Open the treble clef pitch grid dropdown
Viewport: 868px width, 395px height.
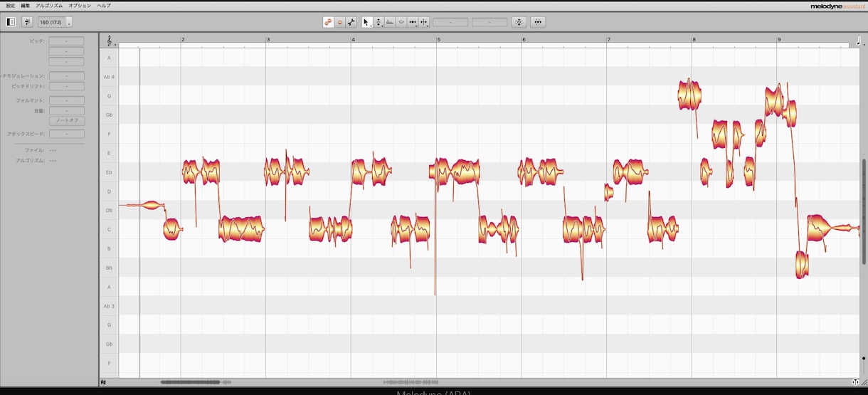click(110, 41)
